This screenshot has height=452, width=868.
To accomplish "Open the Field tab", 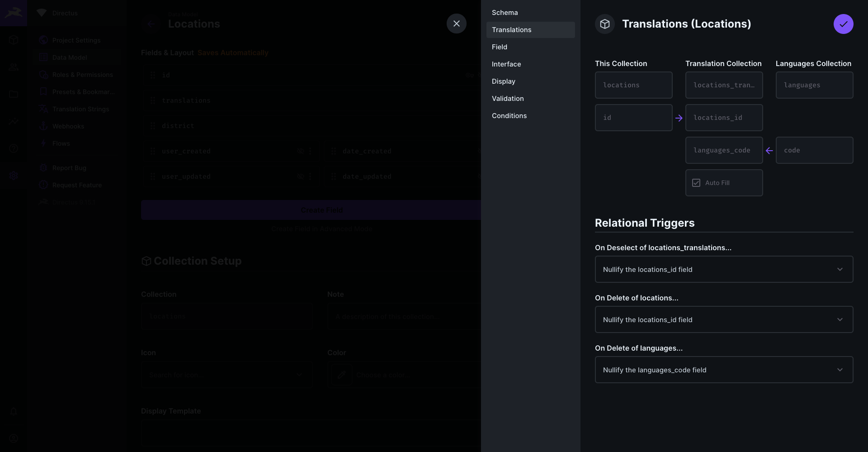I will point(531,47).
